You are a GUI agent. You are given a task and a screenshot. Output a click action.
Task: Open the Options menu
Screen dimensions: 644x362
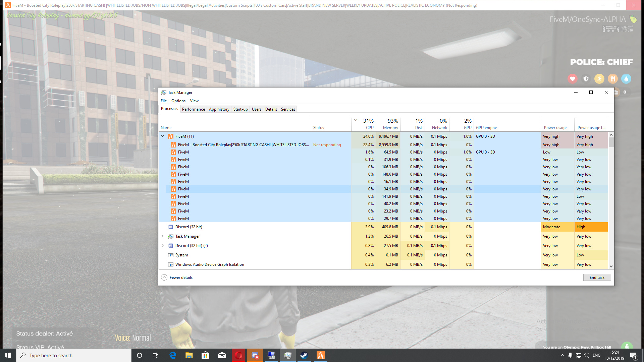178,101
